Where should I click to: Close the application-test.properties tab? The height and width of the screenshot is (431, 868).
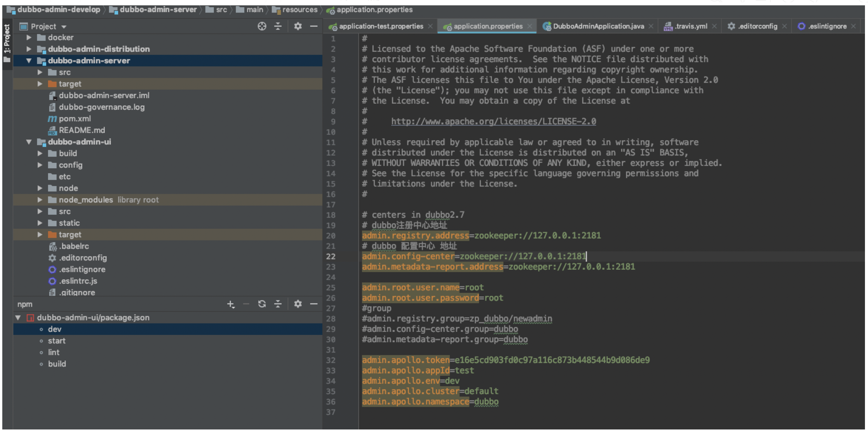(430, 26)
